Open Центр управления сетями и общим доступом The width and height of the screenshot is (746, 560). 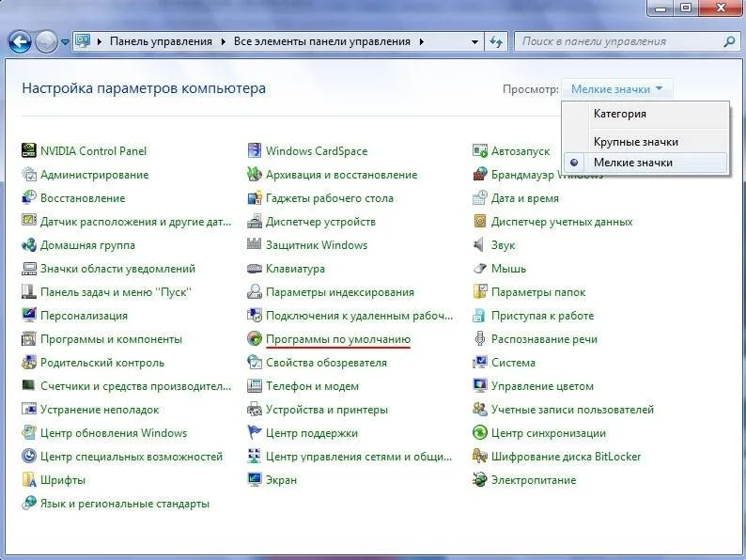(359, 457)
